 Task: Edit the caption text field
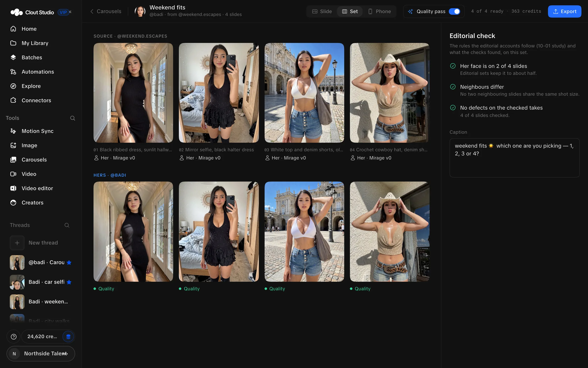tap(514, 158)
